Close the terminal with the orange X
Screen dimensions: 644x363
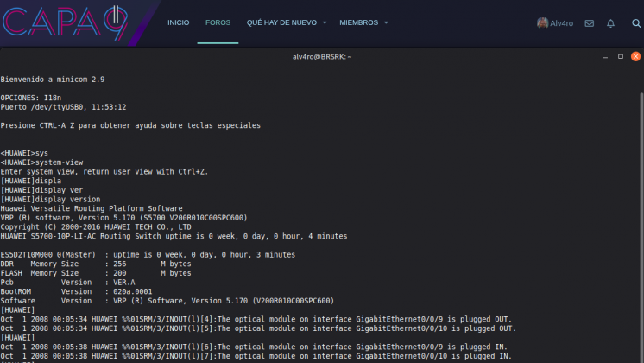pyautogui.click(x=634, y=56)
